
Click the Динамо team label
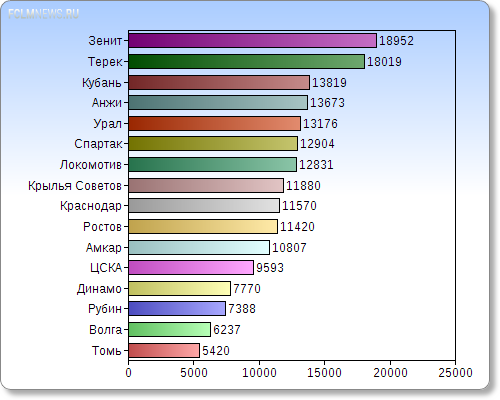pos(100,289)
